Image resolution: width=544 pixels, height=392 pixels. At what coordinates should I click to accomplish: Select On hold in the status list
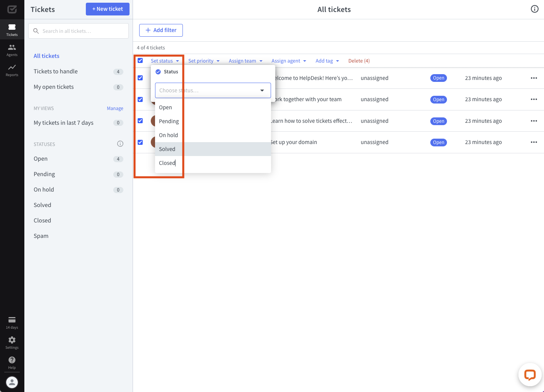(213, 135)
